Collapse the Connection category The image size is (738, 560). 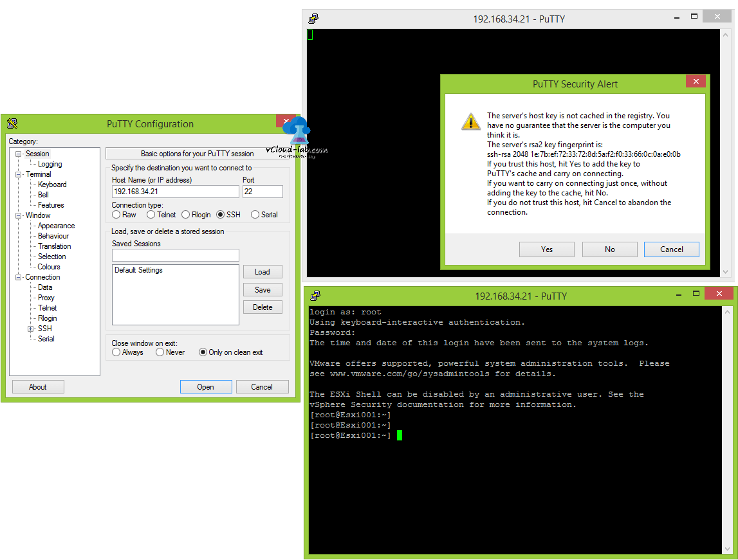(x=19, y=276)
